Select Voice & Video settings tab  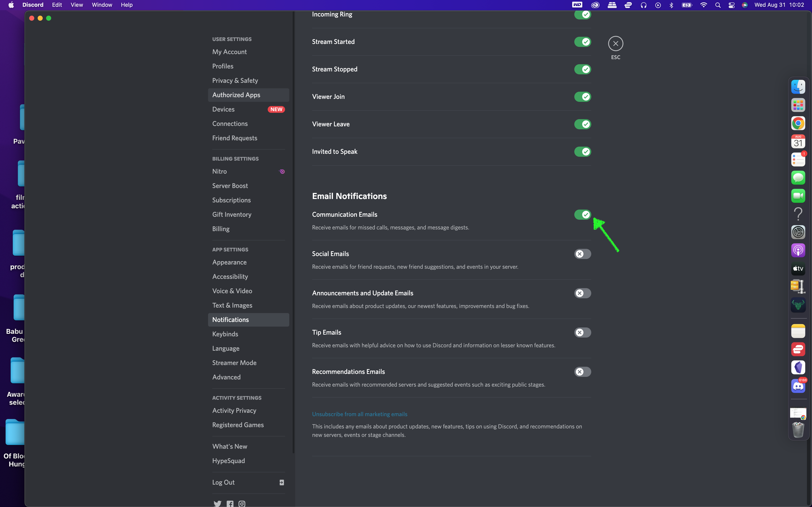[232, 291]
